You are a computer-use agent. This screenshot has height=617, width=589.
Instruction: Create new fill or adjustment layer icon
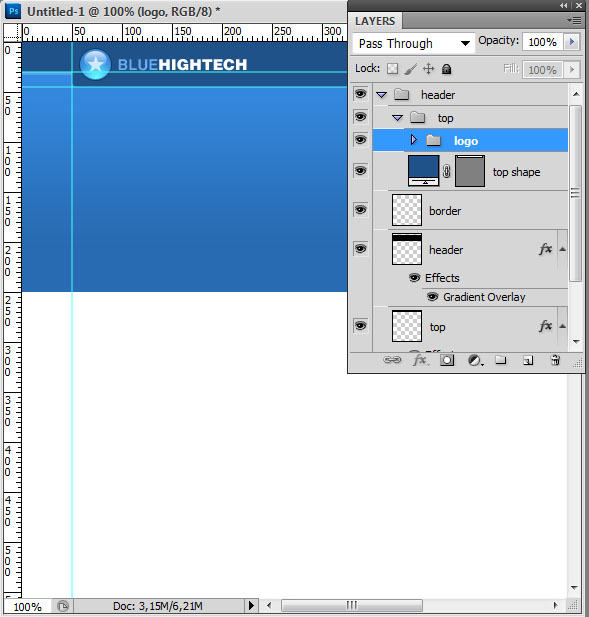point(475,360)
